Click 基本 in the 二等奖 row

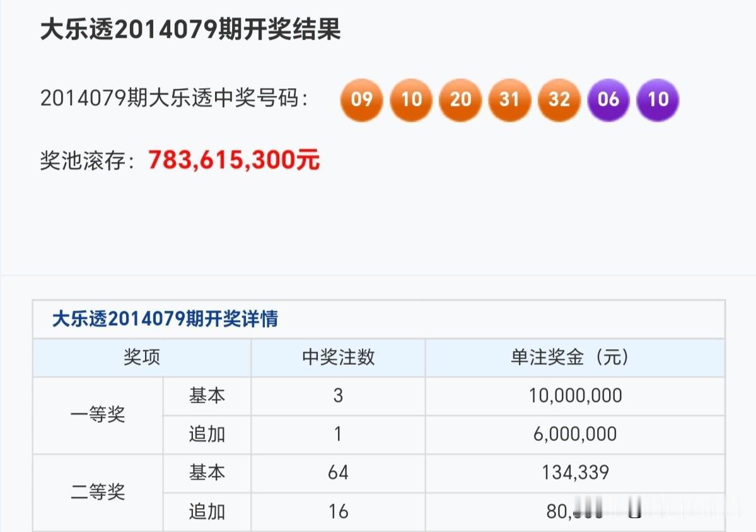207,472
